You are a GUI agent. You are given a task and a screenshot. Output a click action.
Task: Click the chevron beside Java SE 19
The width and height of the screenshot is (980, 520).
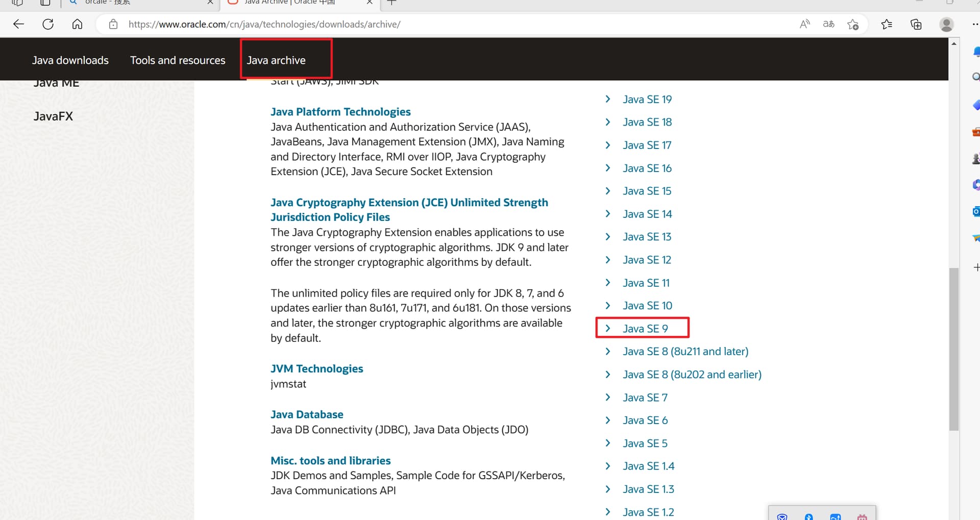coord(607,99)
